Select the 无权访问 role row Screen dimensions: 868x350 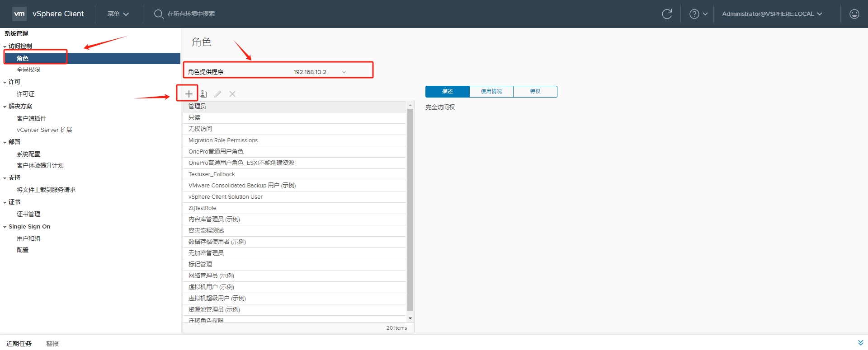point(294,129)
